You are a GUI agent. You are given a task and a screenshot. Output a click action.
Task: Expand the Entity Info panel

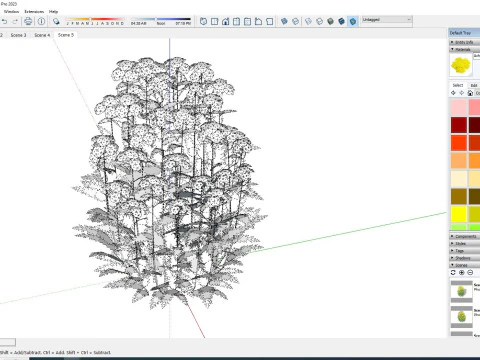[464, 42]
